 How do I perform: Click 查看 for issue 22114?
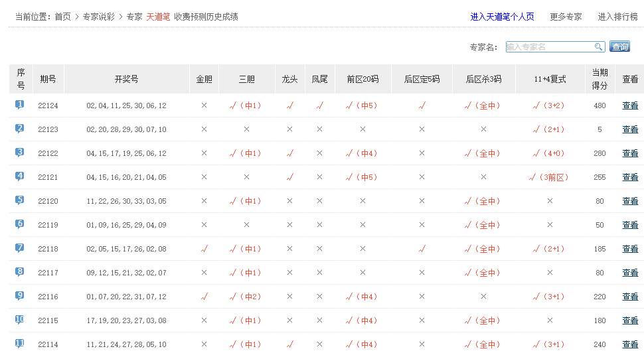point(629,344)
